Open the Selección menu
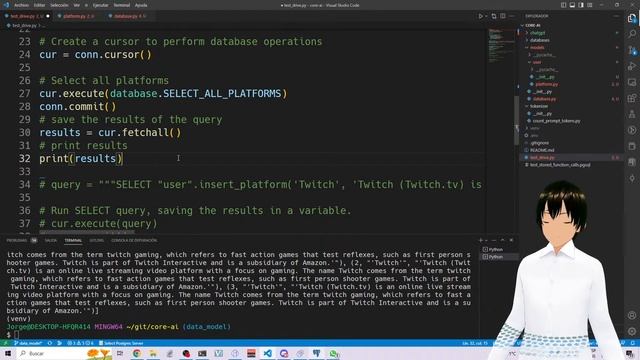 [59, 5]
